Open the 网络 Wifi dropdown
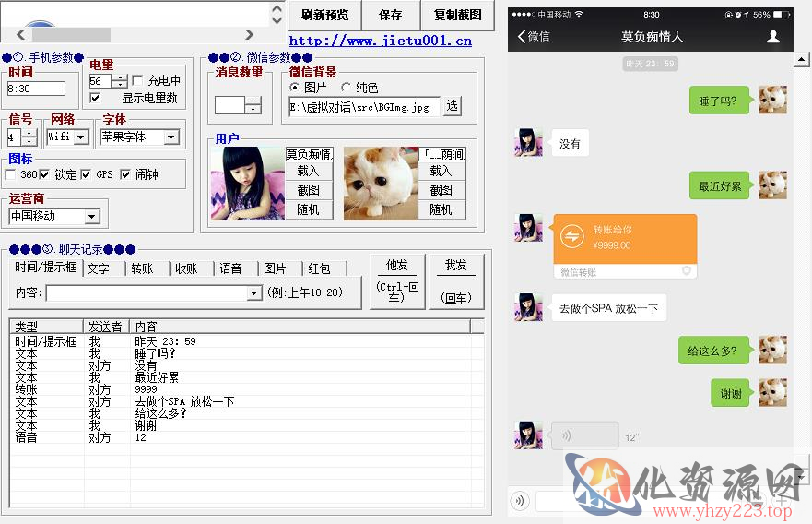The width and height of the screenshot is (812, 524). [x=81, y=137]
